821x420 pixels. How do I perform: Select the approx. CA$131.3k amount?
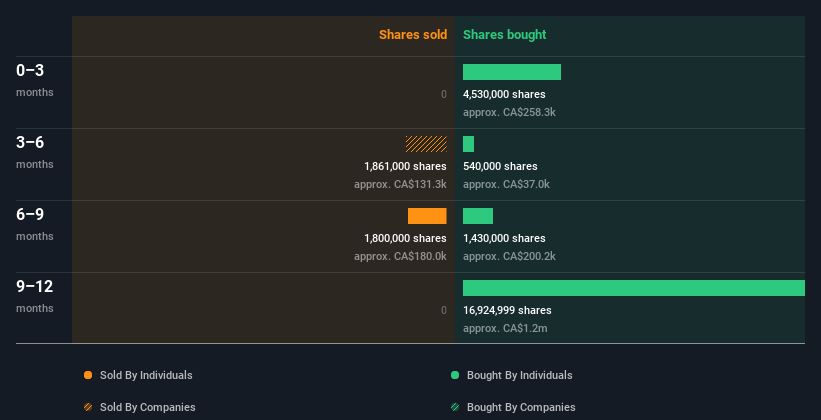(x=400, y=184)
